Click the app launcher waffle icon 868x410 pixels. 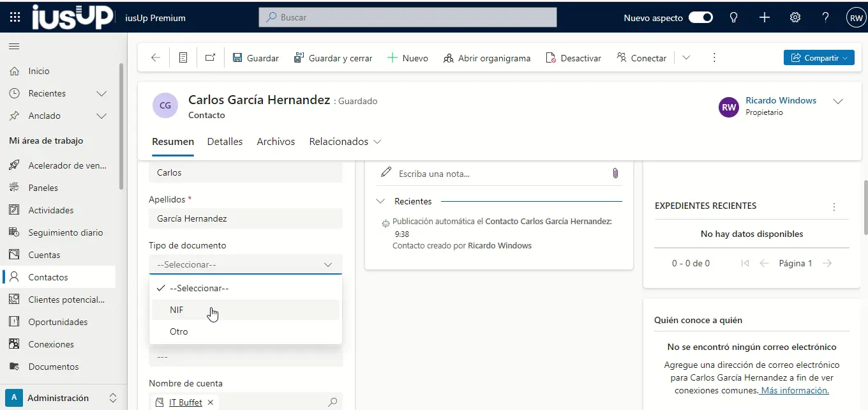point(15,17)
